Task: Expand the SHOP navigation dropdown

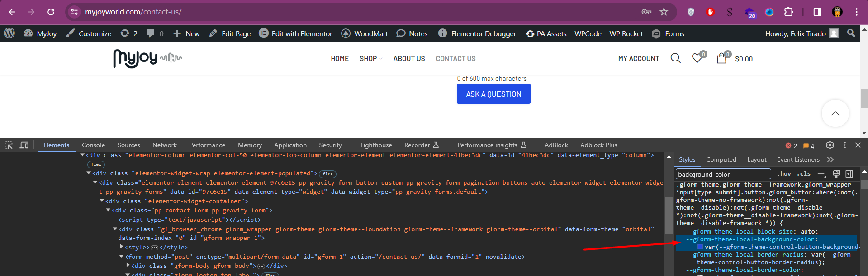Action: coord(371,59)
